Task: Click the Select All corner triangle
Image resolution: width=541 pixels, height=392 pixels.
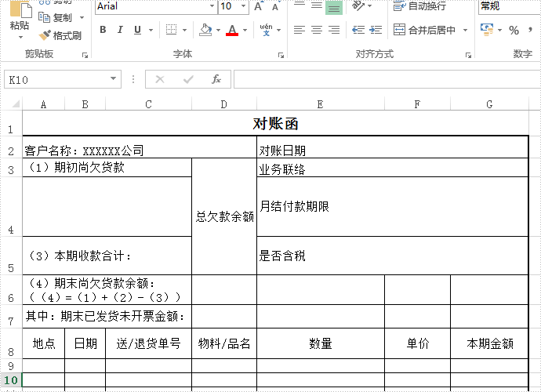Action: coord(15,103)
